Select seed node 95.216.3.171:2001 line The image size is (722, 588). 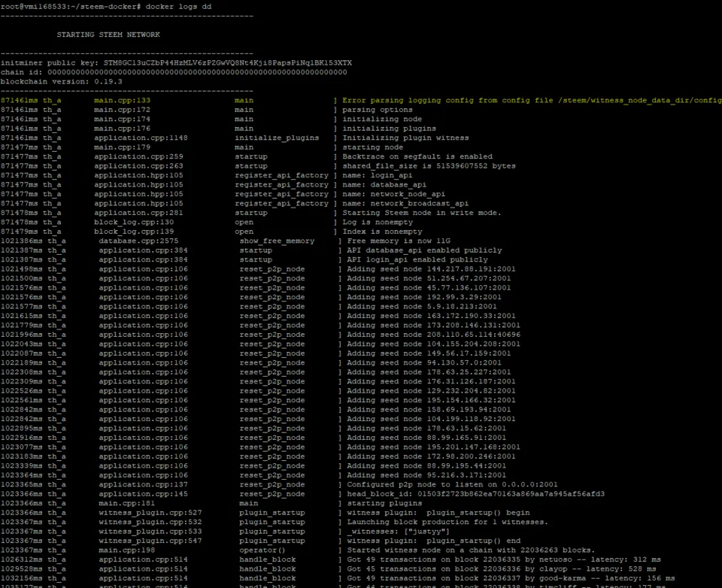[x=426, y=475]
